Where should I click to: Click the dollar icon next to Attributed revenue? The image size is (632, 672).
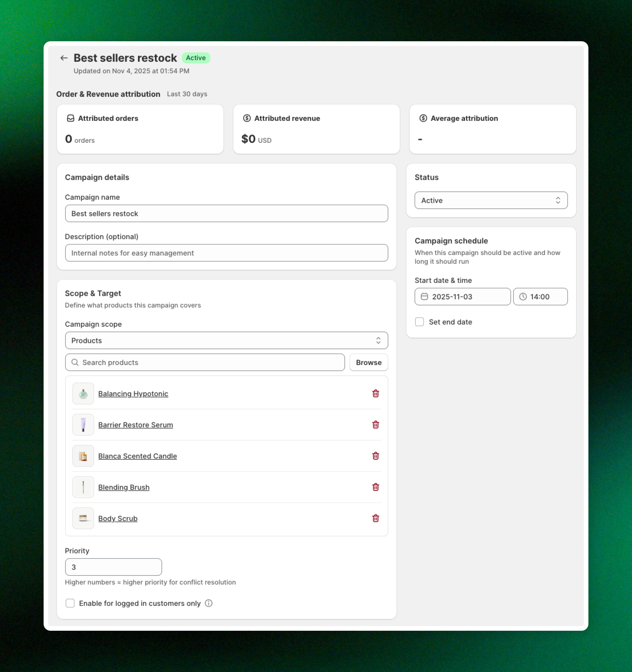click(247, 118)
